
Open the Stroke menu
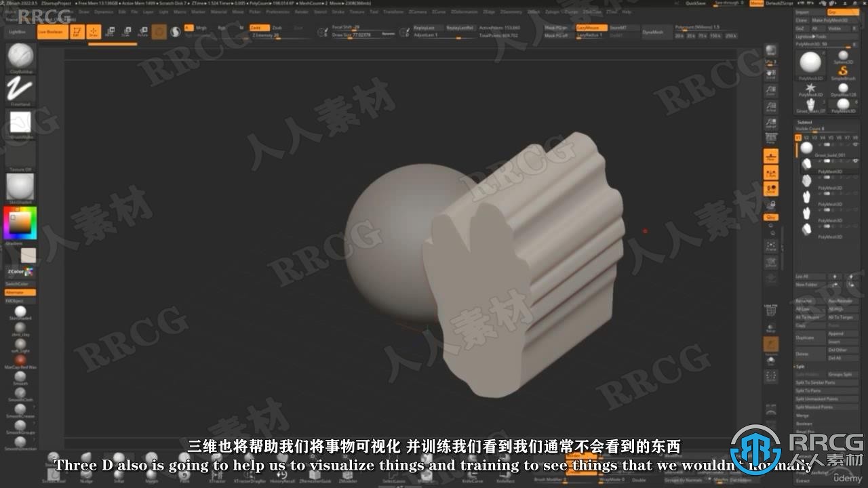(338, 12)
